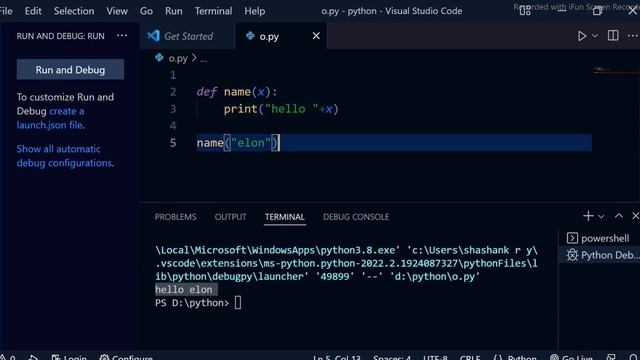
Task: Select the powershell terminal entry
Action: (x=598, y=238)
